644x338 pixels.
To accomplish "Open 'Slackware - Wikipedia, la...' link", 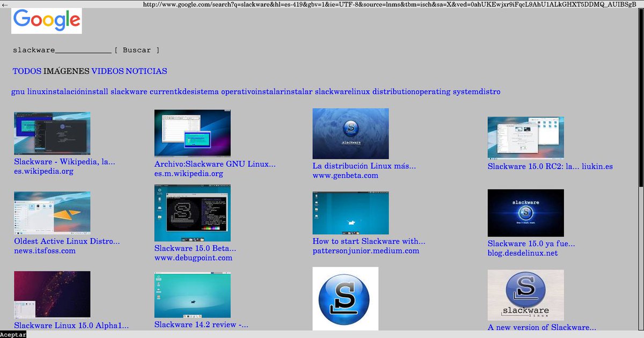I will click(x=64, y=161).
